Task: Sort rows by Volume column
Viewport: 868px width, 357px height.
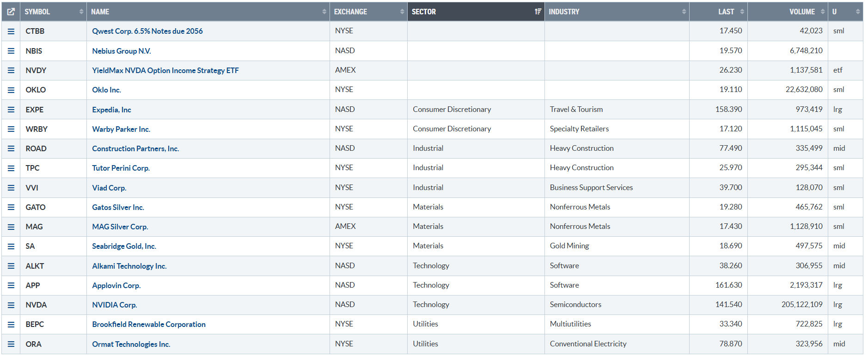Action: click(802, 12)
